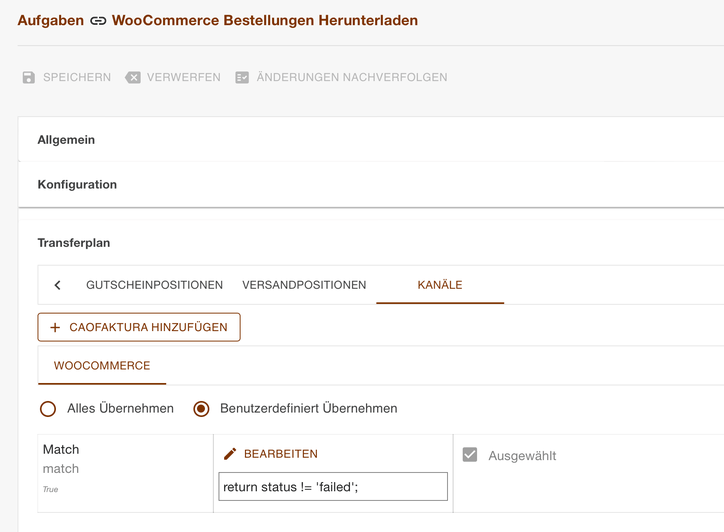The image size is (724, 532).
Task: Click the return status expression field
Action: click(333, 487)
